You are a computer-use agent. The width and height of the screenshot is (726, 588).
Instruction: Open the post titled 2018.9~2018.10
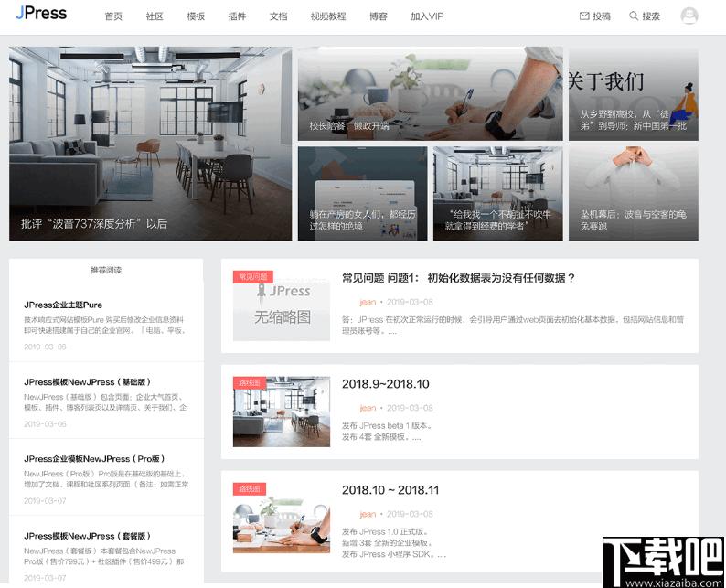click(x=386, y=384)
